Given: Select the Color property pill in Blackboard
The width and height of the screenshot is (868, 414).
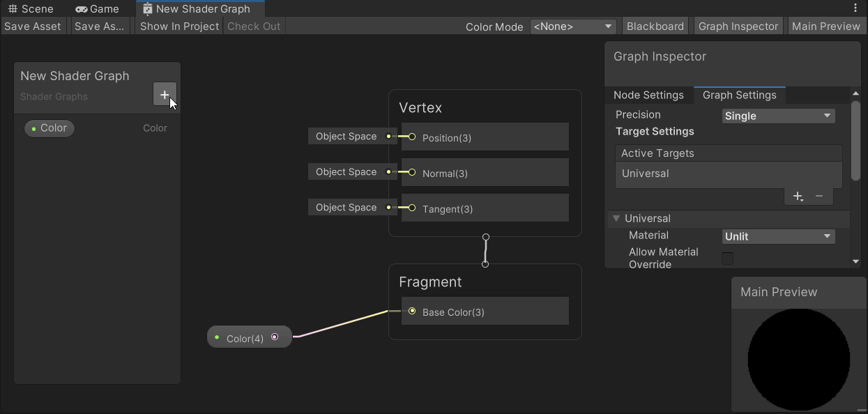Looking at the screenshot, I should [50, 128].
